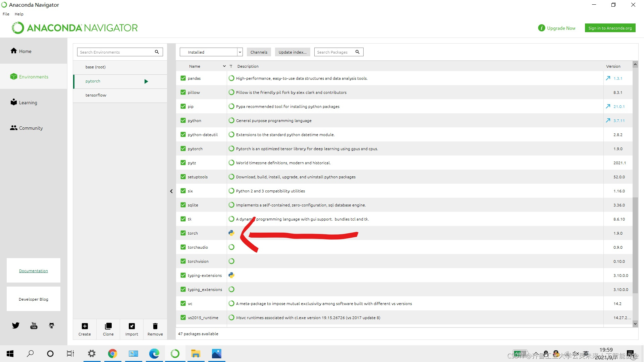Click the Create environment plus icon
Image resolution: width=644 pixels, height=362 pixels.
pos(85,326)
